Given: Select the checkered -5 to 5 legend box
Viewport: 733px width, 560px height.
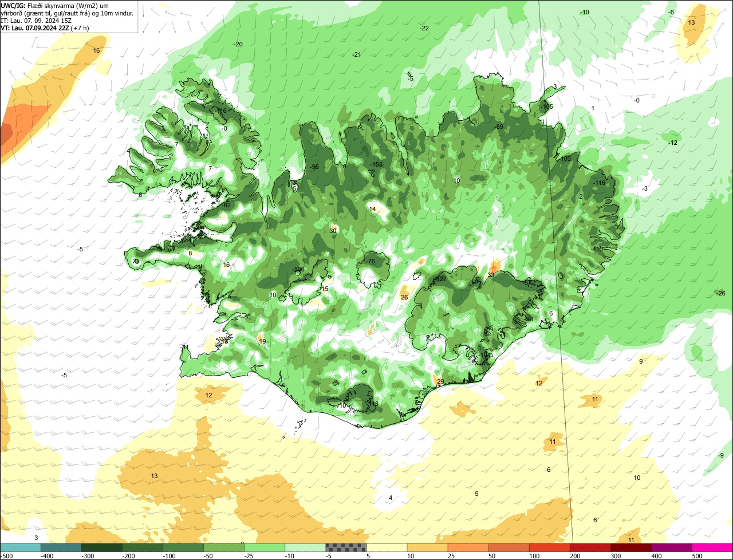Looking at the screenshot, I should coord(346,547).
